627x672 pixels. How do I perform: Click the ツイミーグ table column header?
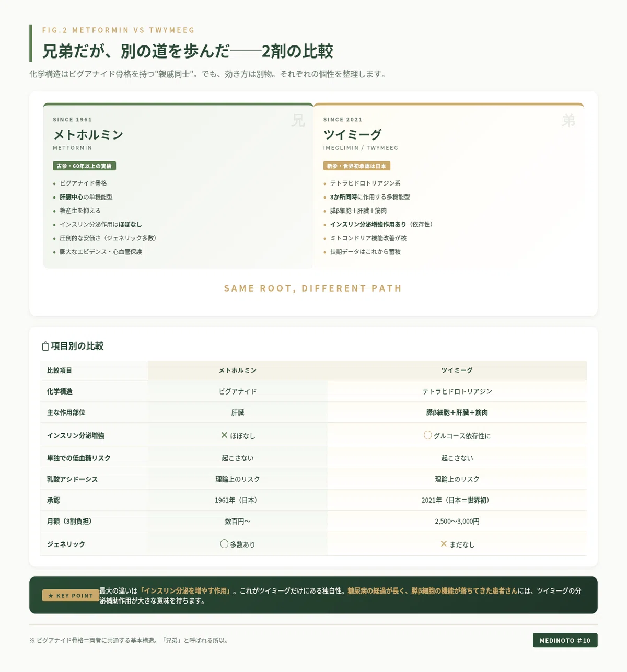(457, 370)
